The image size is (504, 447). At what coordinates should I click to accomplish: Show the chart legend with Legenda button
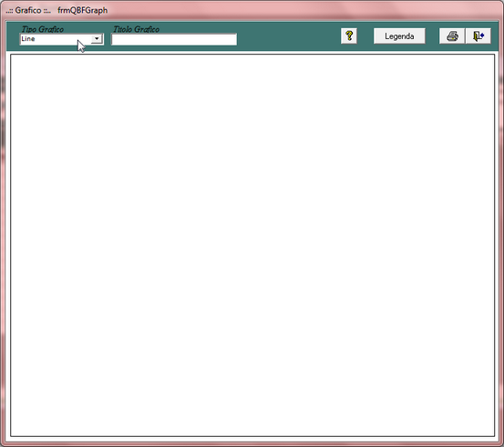(399, 36)
